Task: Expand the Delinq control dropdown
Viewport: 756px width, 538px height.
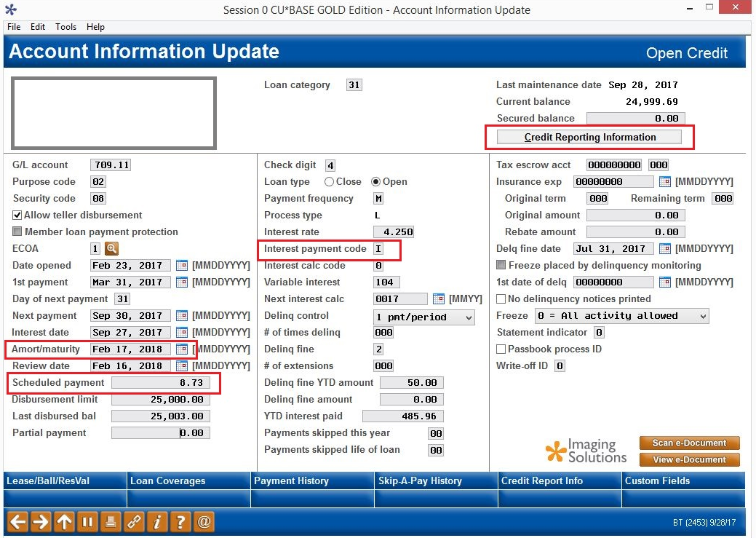Action: click(x=424, y=317)
